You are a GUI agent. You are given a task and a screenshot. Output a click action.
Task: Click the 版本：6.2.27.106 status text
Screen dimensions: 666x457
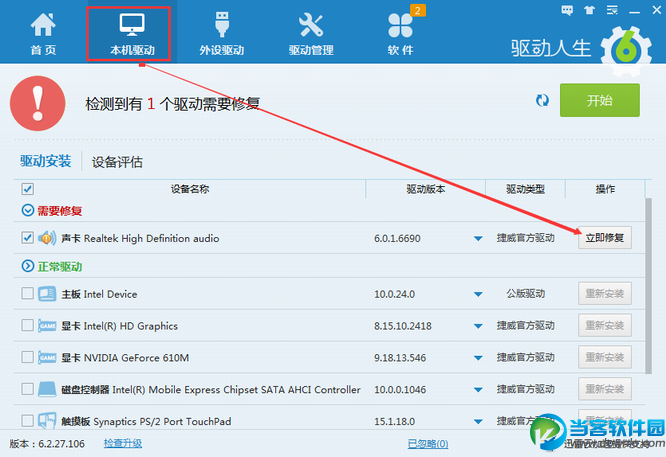tap(47, 444)
